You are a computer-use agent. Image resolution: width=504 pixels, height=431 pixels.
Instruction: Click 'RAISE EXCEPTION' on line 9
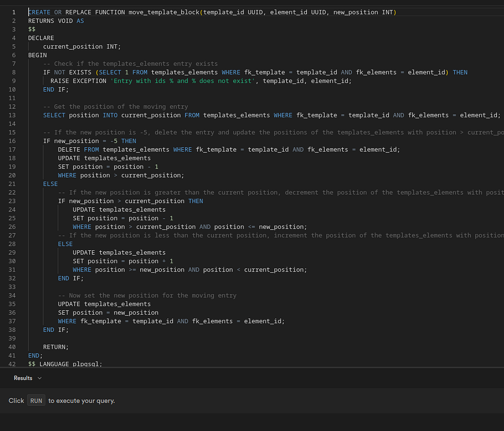78,81
